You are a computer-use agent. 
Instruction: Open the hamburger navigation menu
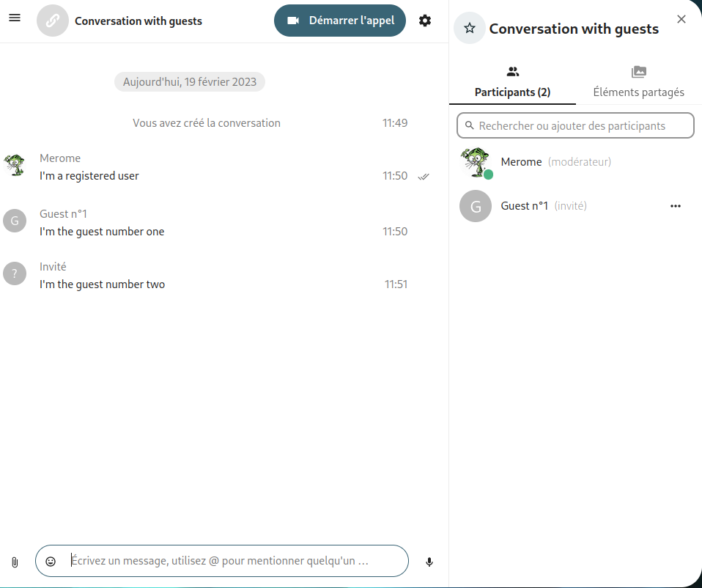(x=15, y=18)
